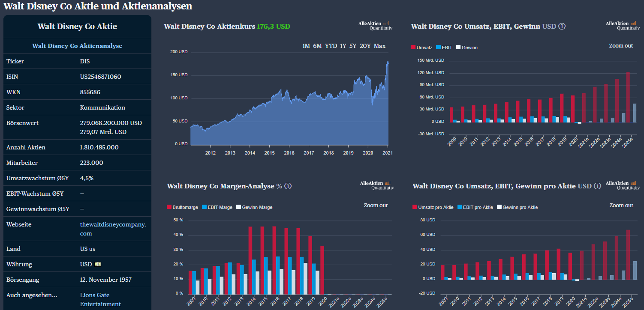The image size is (644, 310).
Task: Select YTD range on Aktienkurs chart
Action: tap(331, 46)
